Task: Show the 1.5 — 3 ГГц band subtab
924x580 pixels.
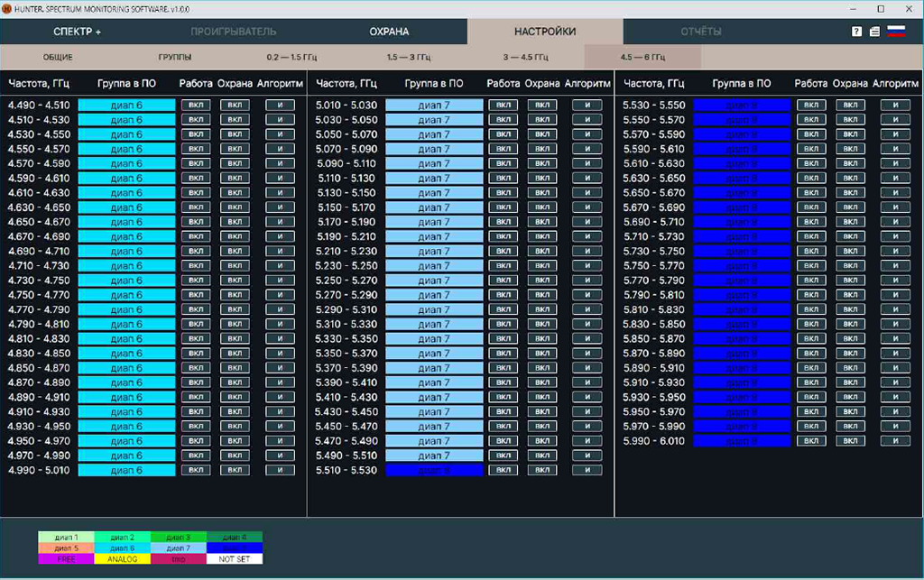Action: [409, 57]
